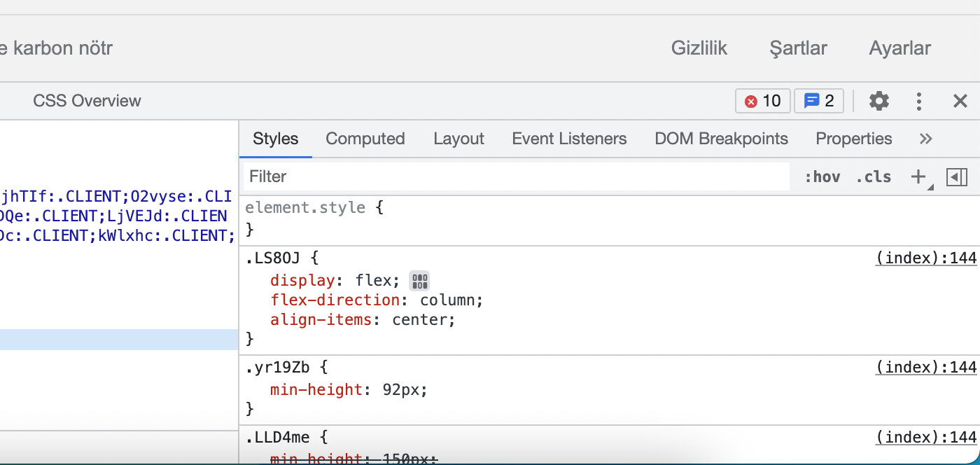
Task: Add new style rule plus icon
Action: [x=918, y=176]
